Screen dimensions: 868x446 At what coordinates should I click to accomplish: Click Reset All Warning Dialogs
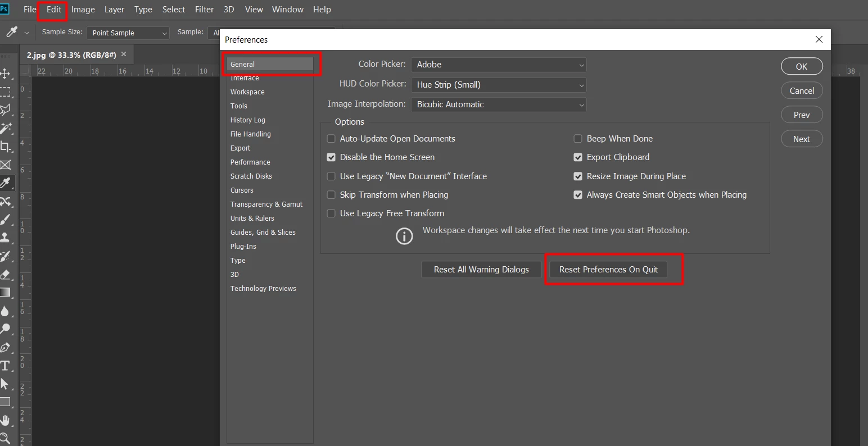click(481, 270)
